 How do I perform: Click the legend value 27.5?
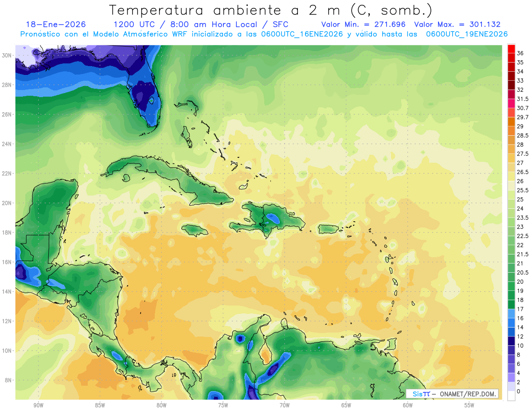click(x=523, y=154)
